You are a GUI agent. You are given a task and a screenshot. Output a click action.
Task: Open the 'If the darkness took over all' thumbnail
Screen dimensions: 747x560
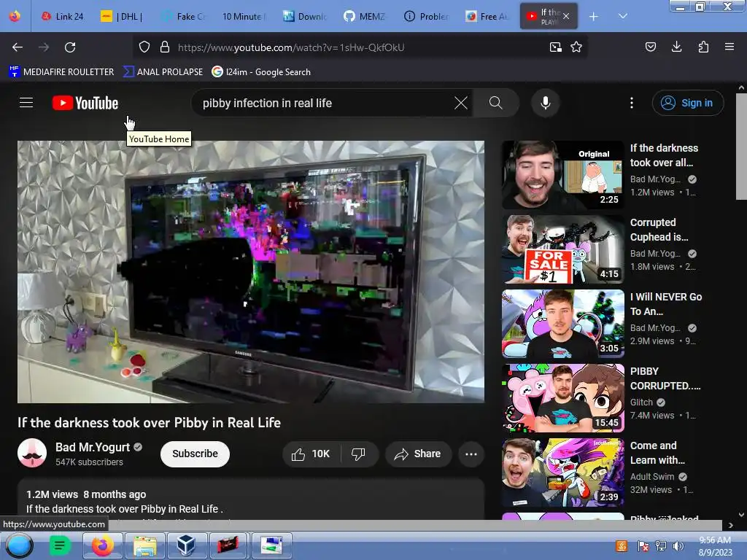point(562,175)
